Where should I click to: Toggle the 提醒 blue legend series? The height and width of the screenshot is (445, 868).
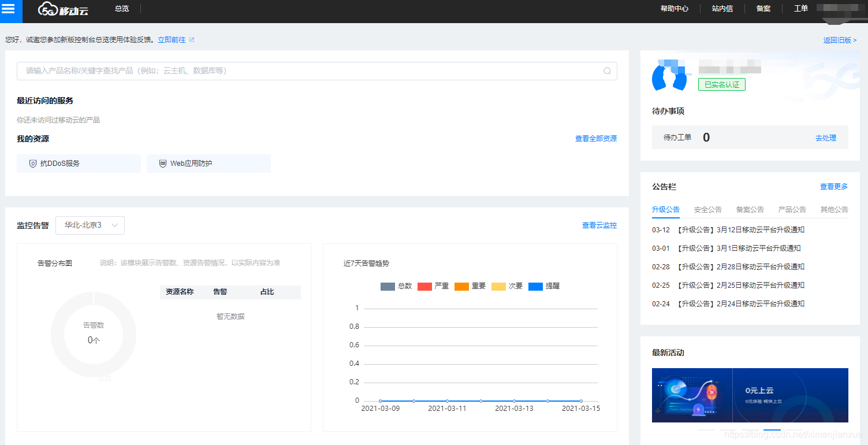544,286
